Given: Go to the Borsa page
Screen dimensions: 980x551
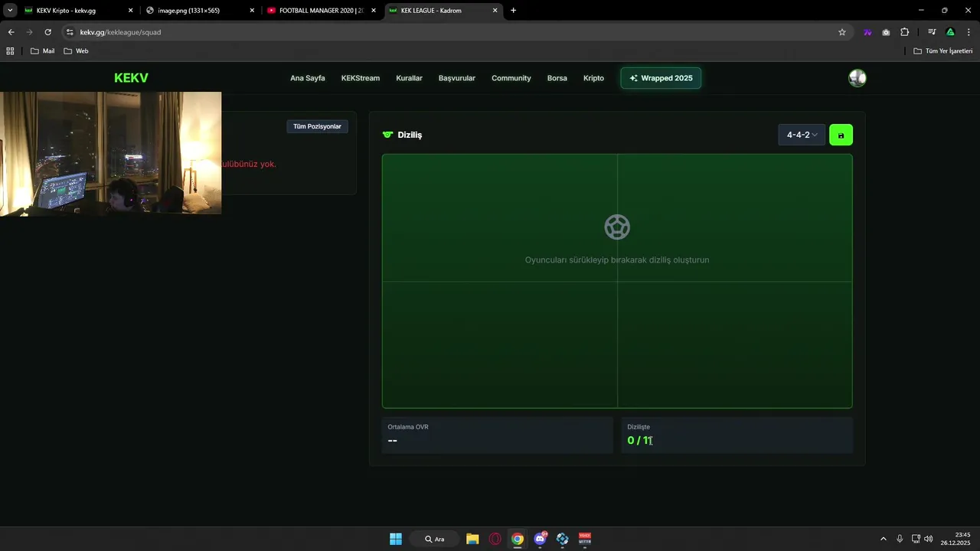Looking at the screenshot, I should coord(557,78).
